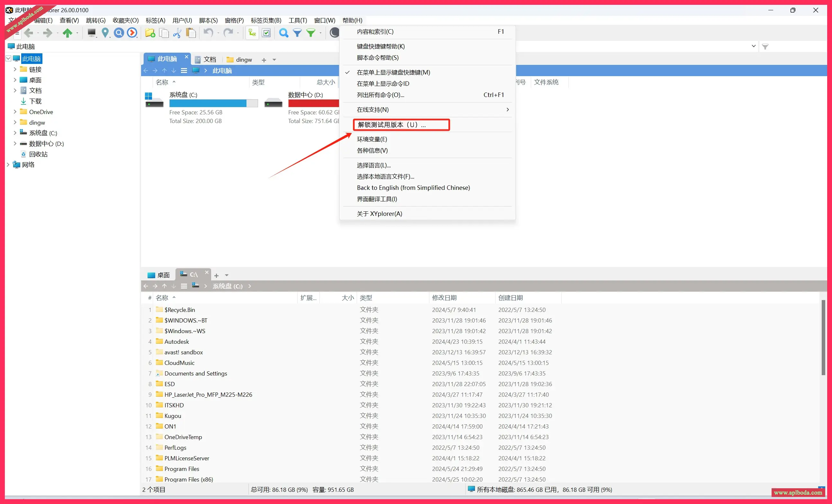Select 'Back to English' menu option
The width and height of the screenshot is (832, 504).
413,188
